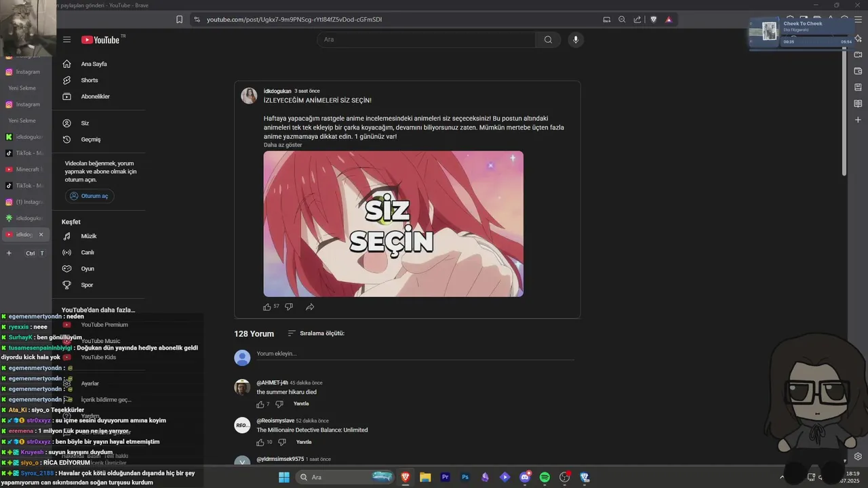Switch to the Minecraft vertical tab
The height and width of the screenshot is (488, 868).
coord(24,169)
